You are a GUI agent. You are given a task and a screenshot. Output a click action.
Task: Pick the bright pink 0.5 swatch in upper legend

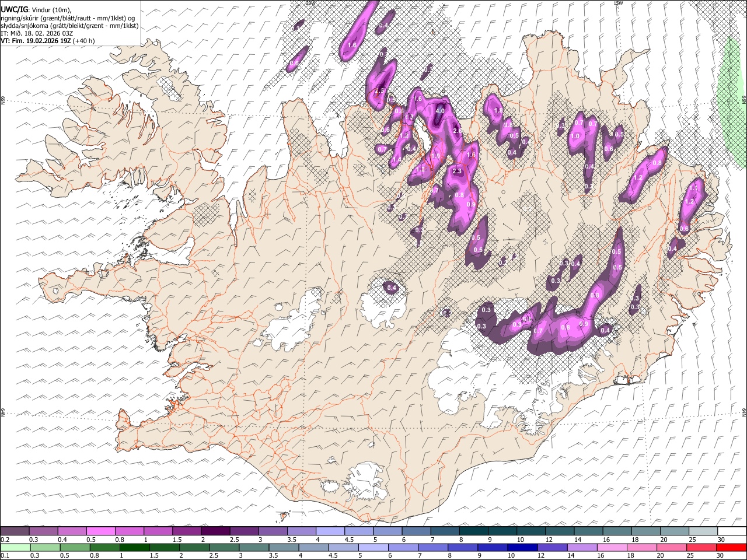click(100, 531)
